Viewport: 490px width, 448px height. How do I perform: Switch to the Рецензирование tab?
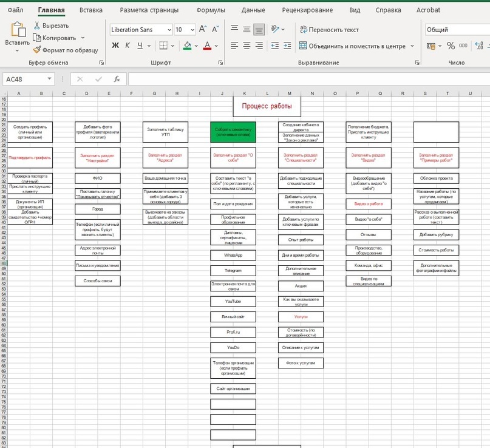coord(307,10)
